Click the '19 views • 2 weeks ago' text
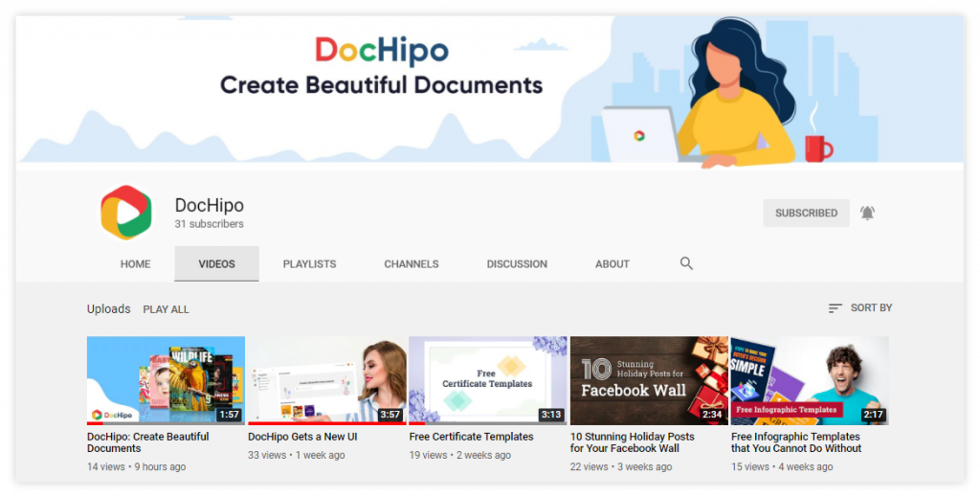 click(460, 455)
